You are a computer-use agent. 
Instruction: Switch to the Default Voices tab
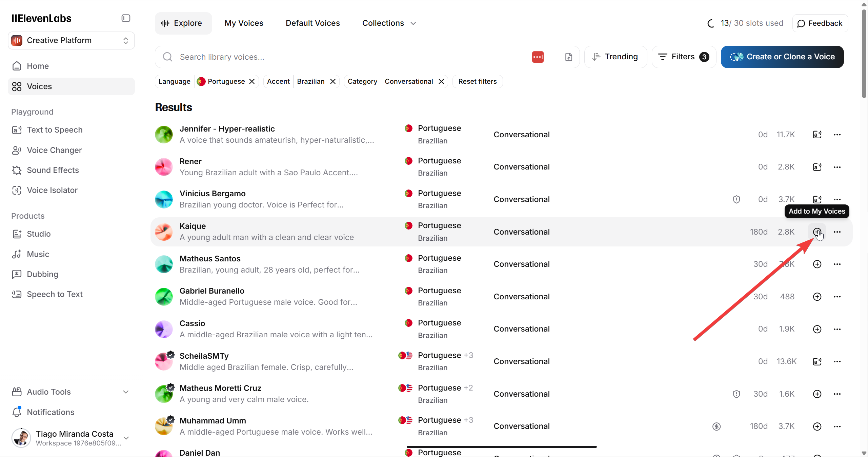(312, 23)
